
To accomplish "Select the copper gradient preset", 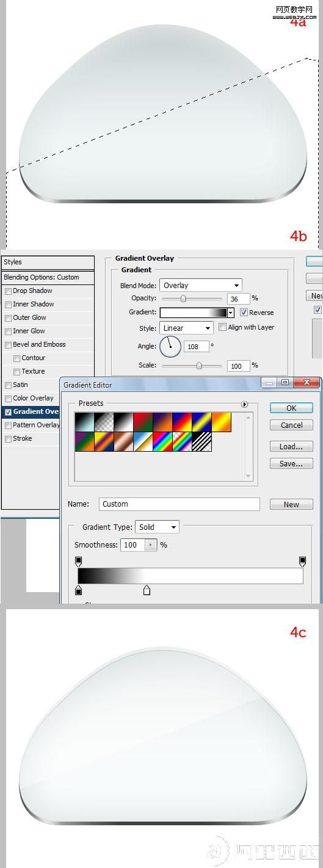I will click(123, 442).
